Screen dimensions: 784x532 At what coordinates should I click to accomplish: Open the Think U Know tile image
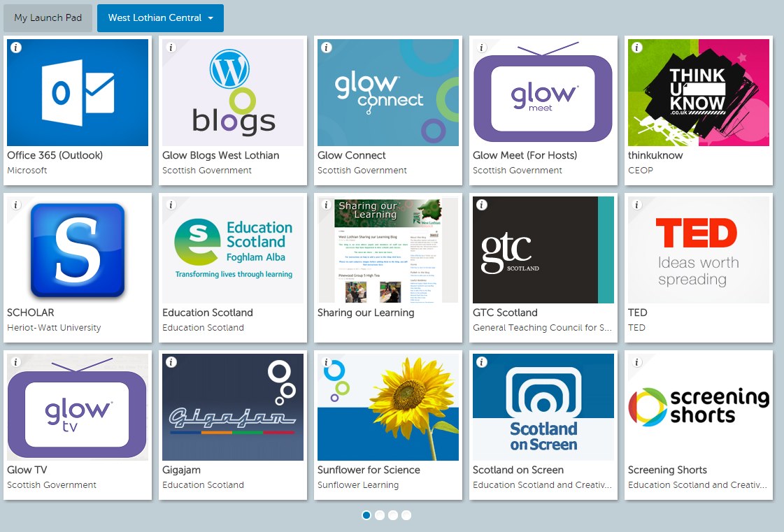pos(699,92)
